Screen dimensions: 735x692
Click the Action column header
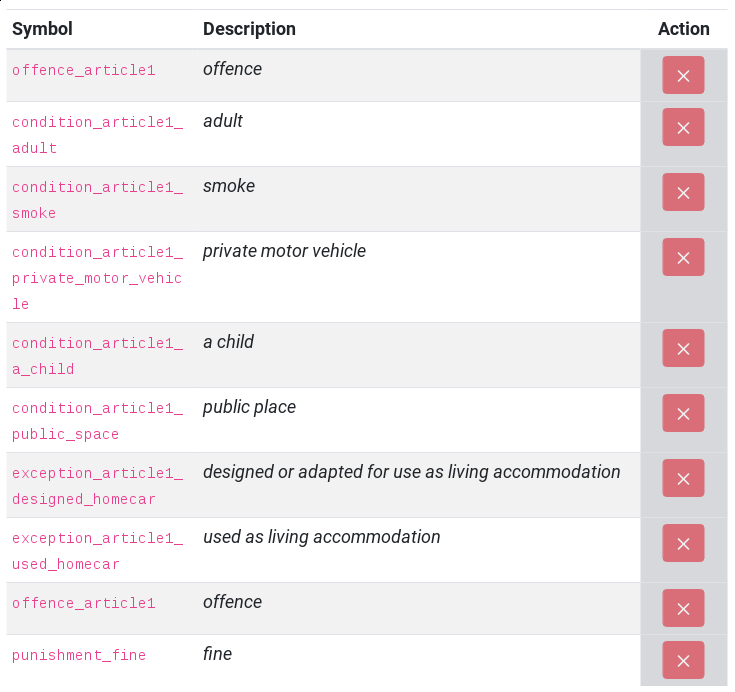point(683,29)
